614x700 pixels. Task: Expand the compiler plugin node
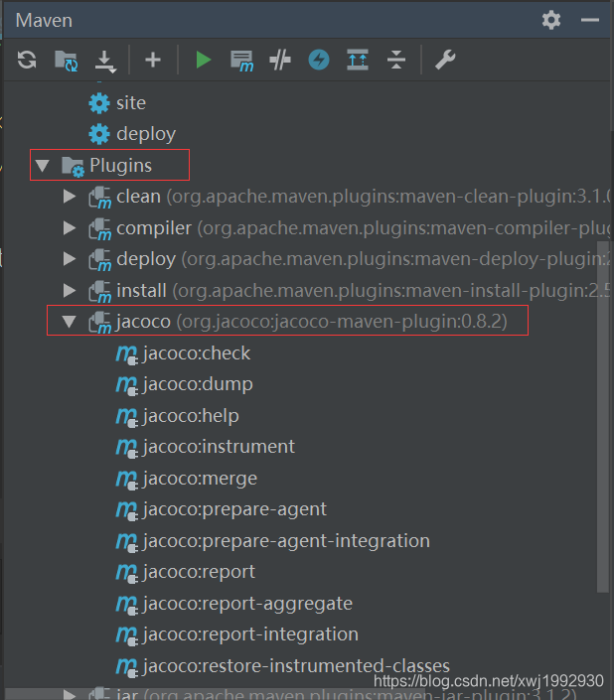[x=70, y=228]
